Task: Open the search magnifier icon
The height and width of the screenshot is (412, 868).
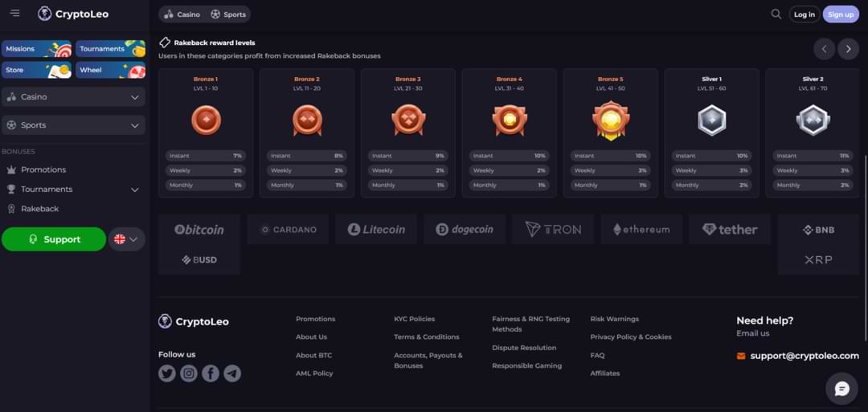Action: pyautogui.click(x=776, y=14)
